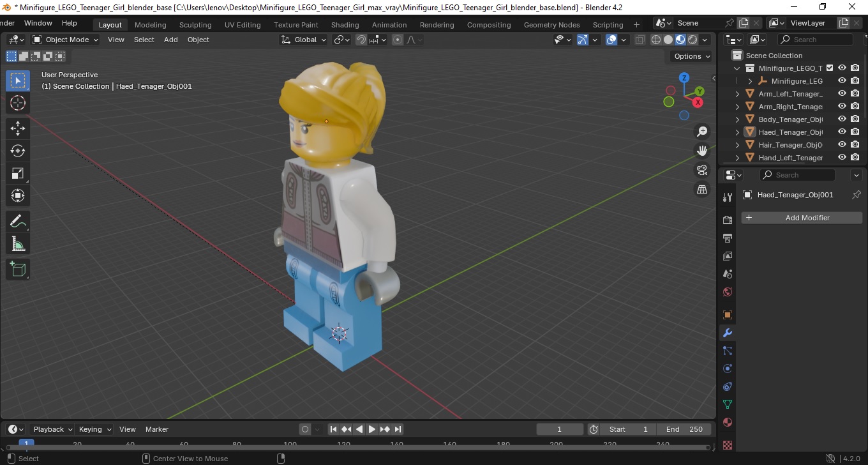
Task: Select Material Preview shading mode
Action: (x=680, y=40)
